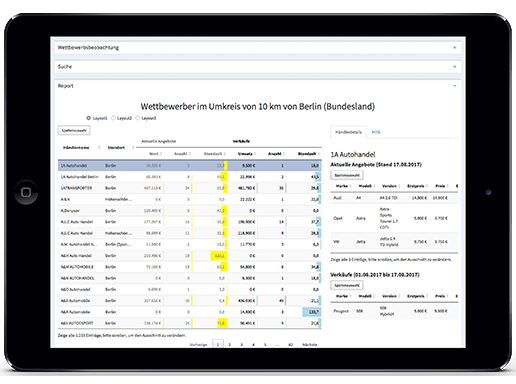Screen dimensions: 516x384
Task: Click the sort icon next to Standort header
Action: 133,147
